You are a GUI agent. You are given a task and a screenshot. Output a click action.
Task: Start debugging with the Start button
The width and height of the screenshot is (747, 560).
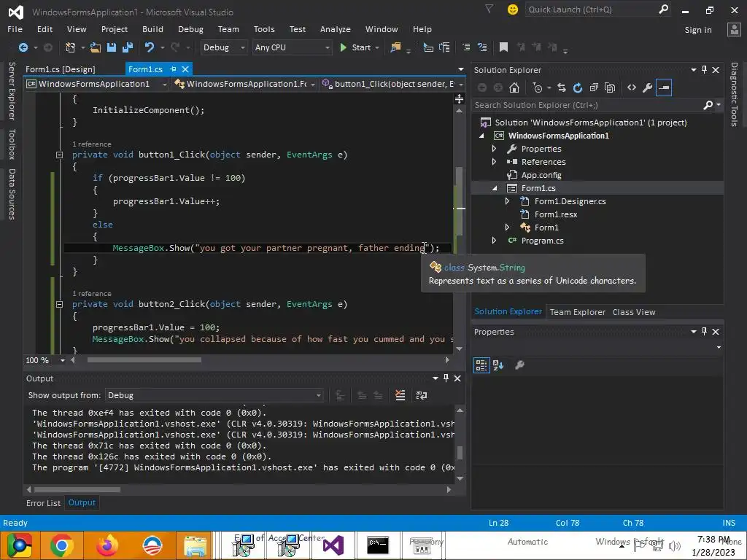(x=359, y=47)
